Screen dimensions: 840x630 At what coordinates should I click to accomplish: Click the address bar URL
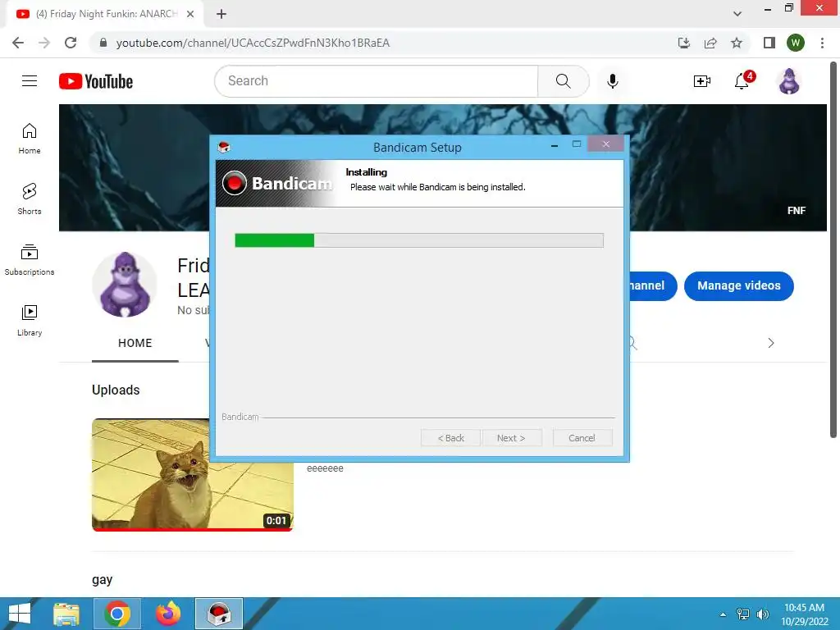click(x=253, y=43)
